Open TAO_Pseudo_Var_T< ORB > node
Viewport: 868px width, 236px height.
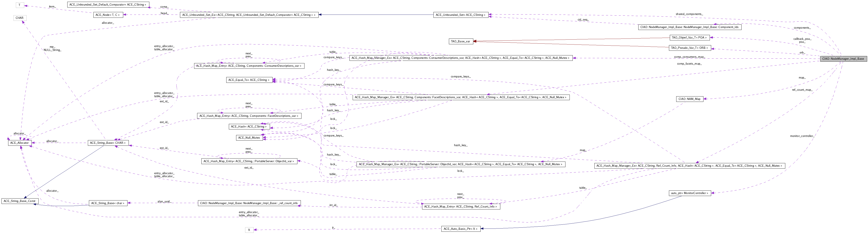click(690, 48)
